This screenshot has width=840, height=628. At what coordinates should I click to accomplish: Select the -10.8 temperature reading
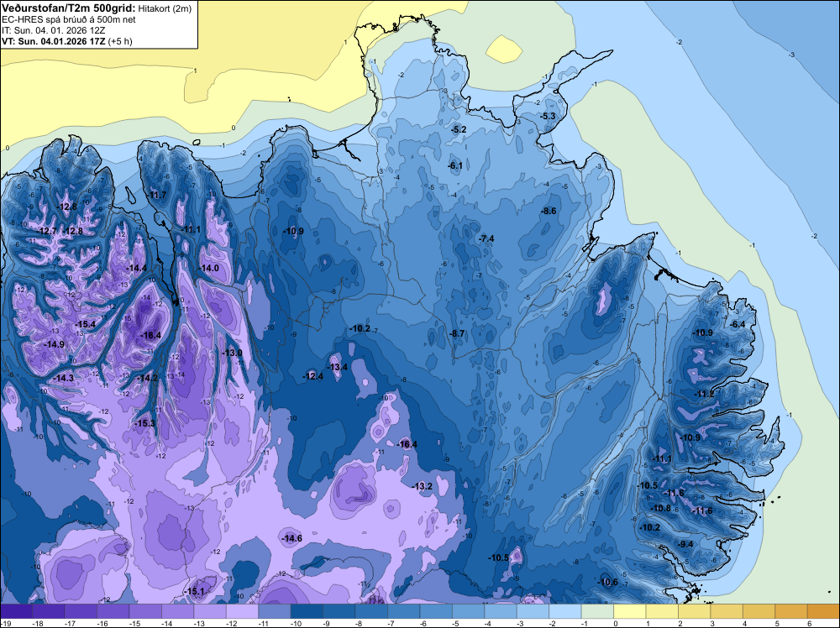pyautogui.click(x=660, y=508)
